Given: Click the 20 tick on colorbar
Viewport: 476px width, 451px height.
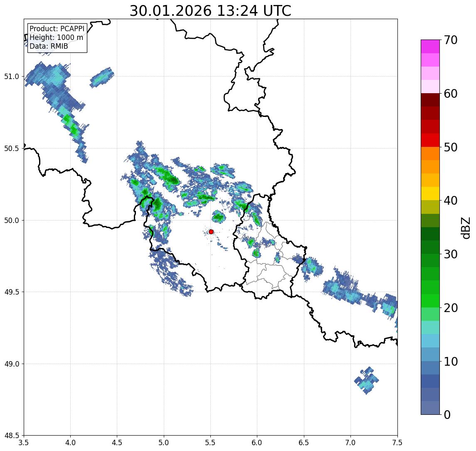Looking at the screenshot, I should tap(450, 307).
